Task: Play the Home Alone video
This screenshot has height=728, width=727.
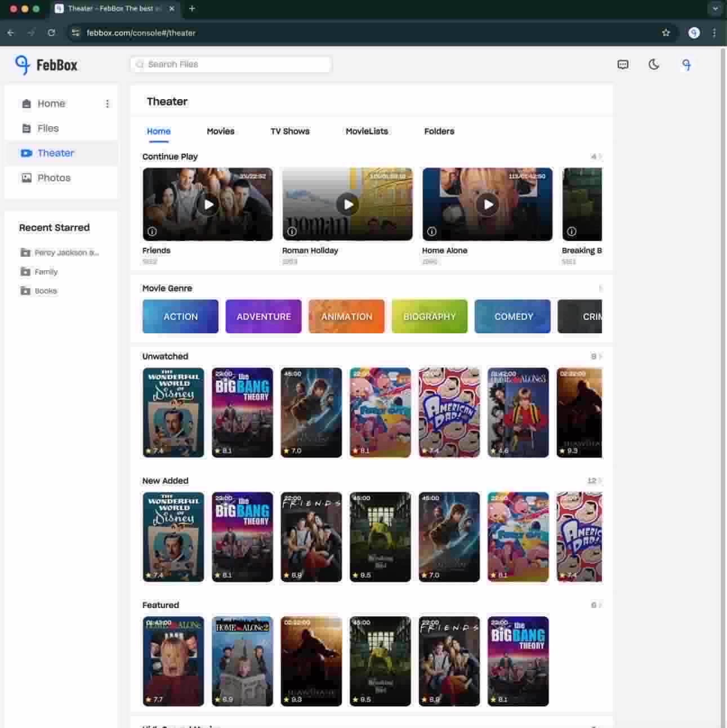Action: (487, 204)
